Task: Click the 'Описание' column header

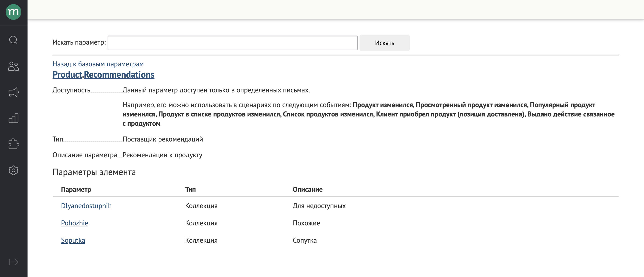Action: coord(307,190)
